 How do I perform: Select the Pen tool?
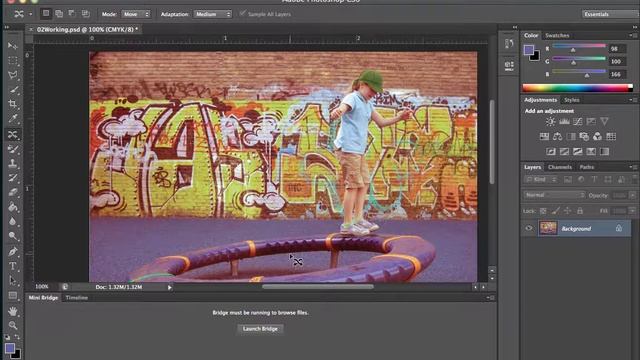coord(13,251)
